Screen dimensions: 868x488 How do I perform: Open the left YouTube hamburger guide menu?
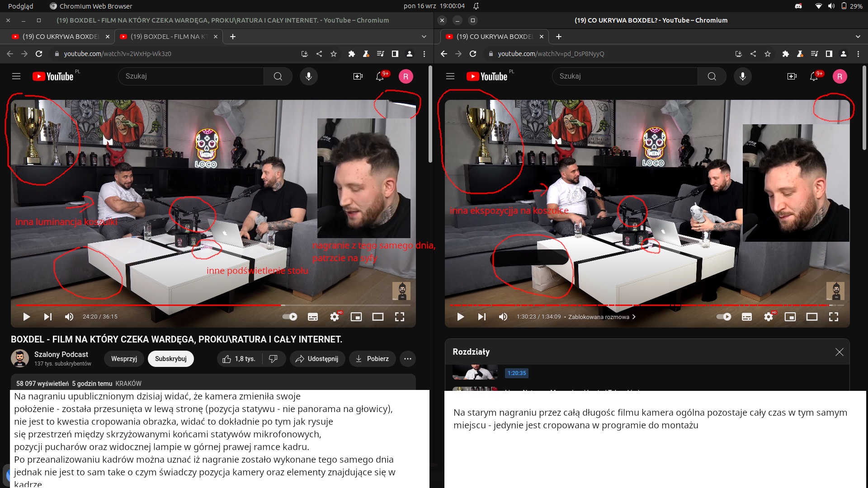(x=16, y=76)
